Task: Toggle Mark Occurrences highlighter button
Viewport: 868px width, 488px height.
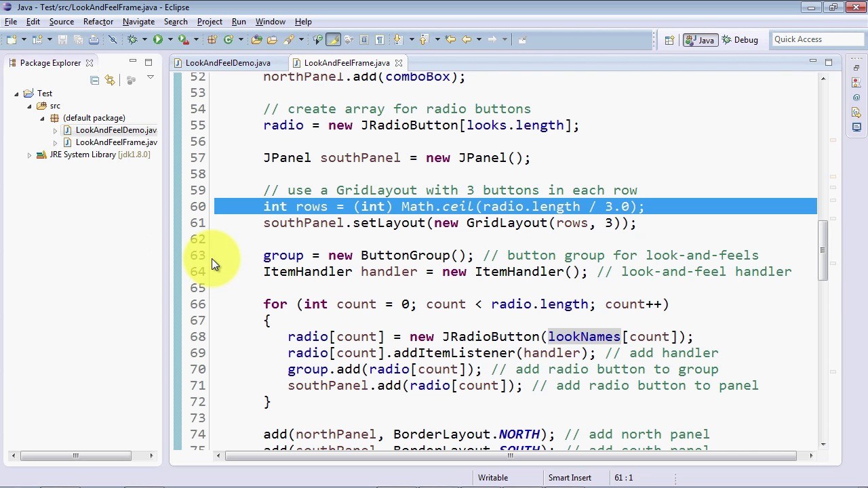Action: tap(333, 39)
